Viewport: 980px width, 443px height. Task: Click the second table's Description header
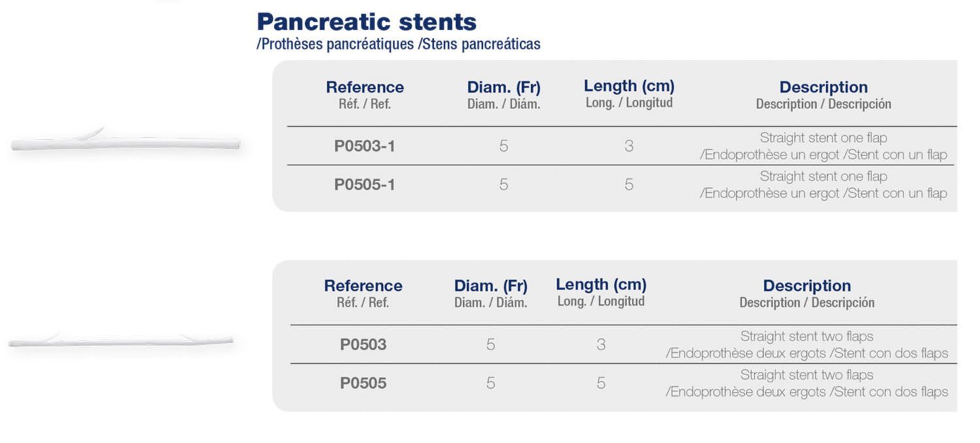[x=807, y=286]
